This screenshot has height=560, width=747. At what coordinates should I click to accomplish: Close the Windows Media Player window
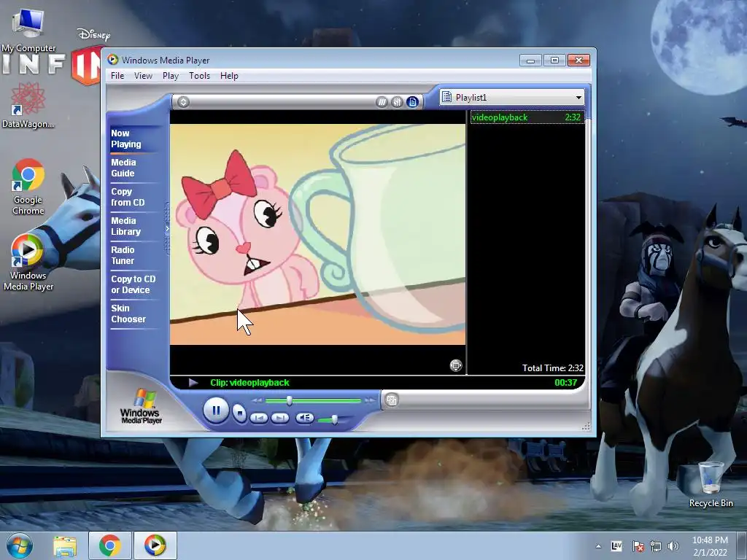(578, 60)
